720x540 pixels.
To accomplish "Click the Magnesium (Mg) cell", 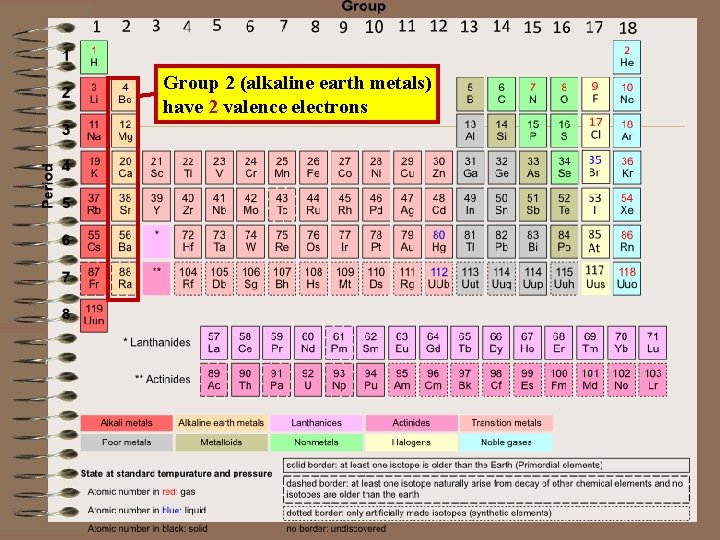I will [124, 130].
